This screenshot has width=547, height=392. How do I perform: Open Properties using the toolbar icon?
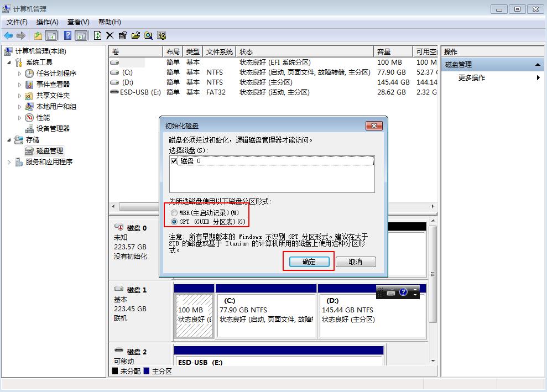122,35
